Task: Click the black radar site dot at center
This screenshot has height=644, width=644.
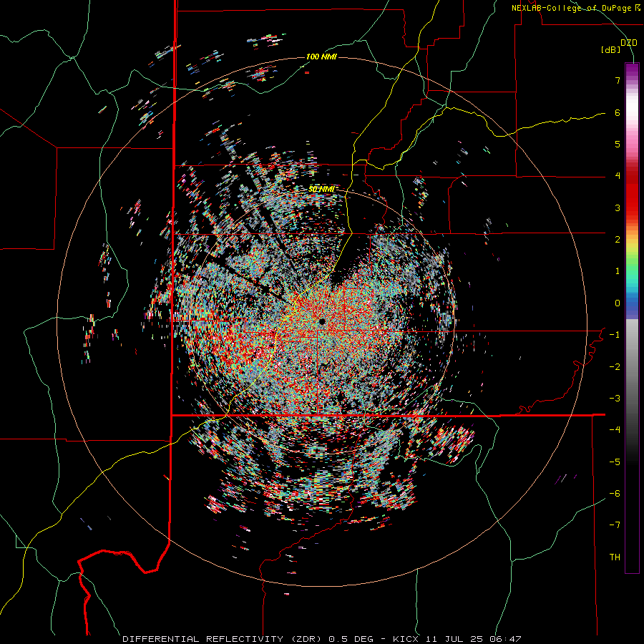Action: click(322, 321)
